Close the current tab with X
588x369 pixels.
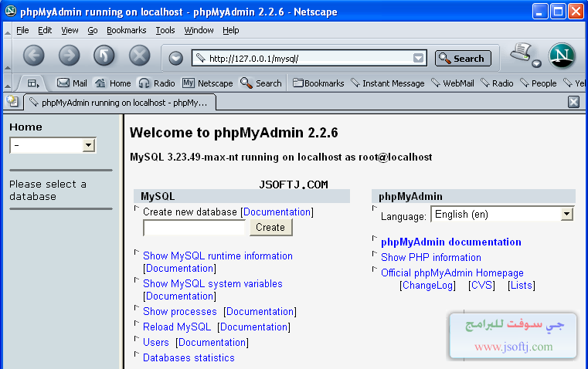pos(573,102)
